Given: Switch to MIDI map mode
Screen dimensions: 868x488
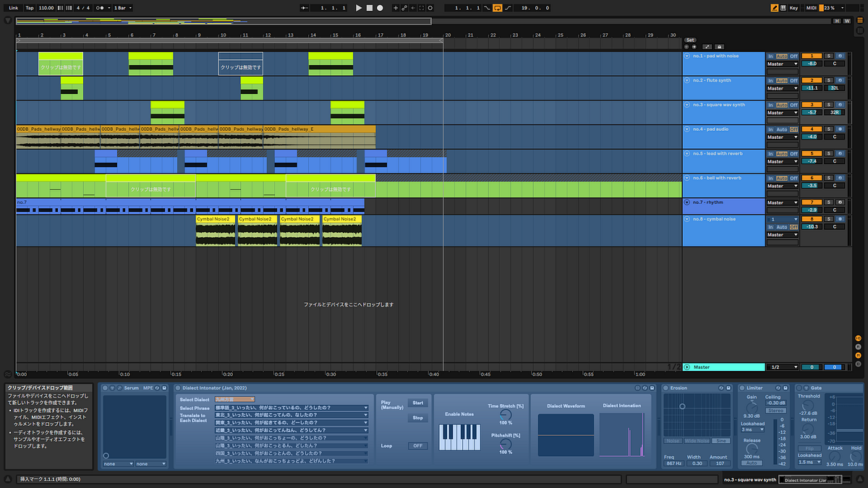Looking at the screenshot, I should [x=809, y=7].
